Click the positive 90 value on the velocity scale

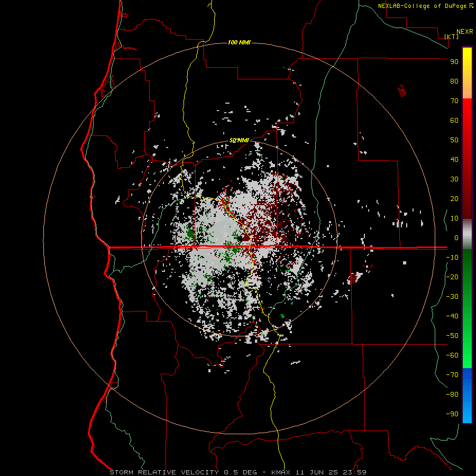click(454, 62)
